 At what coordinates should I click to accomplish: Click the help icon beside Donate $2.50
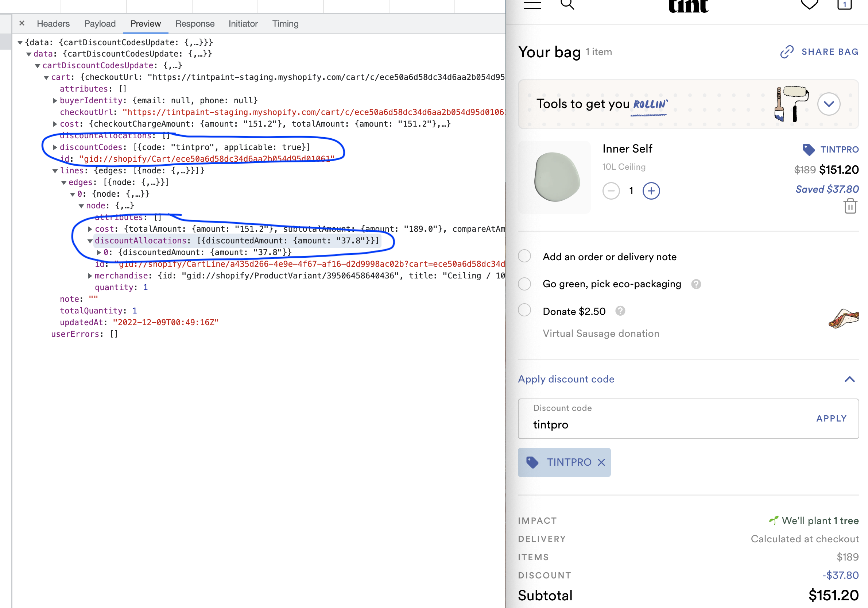620,311
